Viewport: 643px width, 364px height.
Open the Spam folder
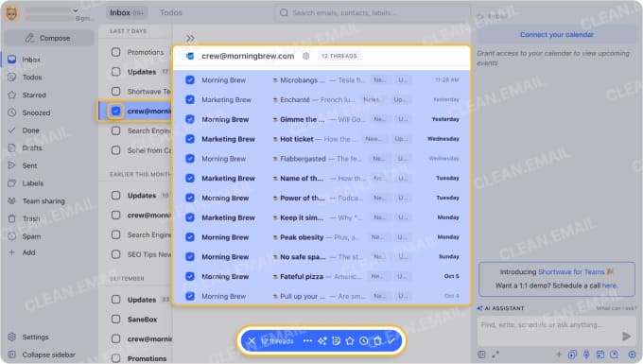[x=31, y=236]
